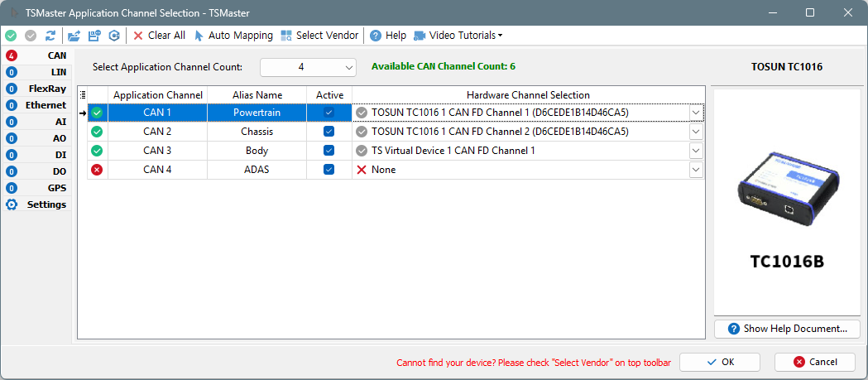The width and height of the screenshot is (868, 380).
Task: Switch to the CAN tab
Action: (x=36, y=55)
